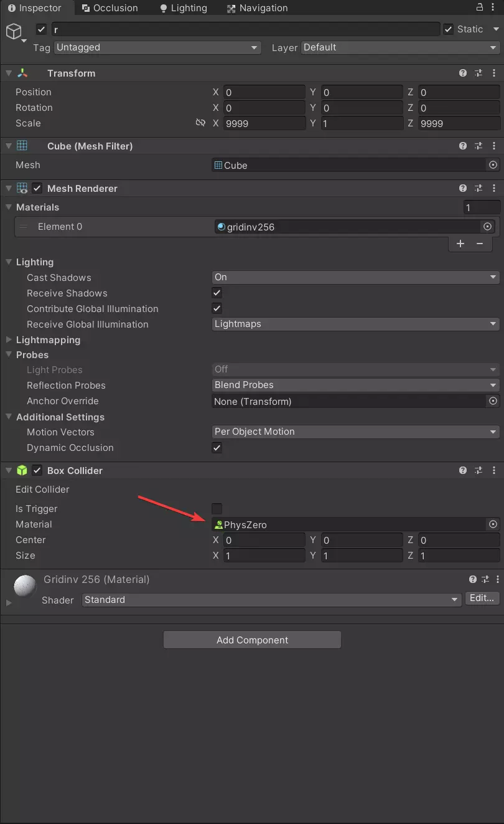Collapse the Transform component foldout
504x824 pixels.
9,73
